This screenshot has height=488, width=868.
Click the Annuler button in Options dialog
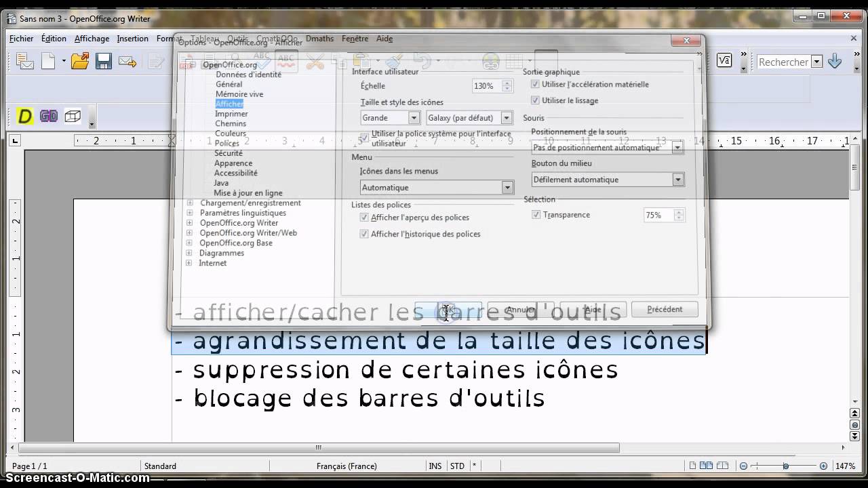click(x=521, y=310)
